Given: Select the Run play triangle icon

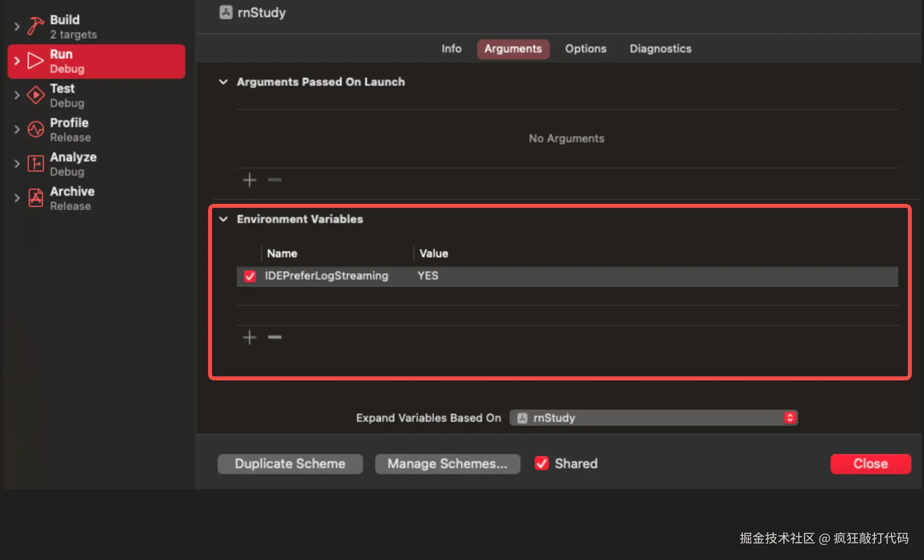Looking at the screenshot, I should point(35,61).
